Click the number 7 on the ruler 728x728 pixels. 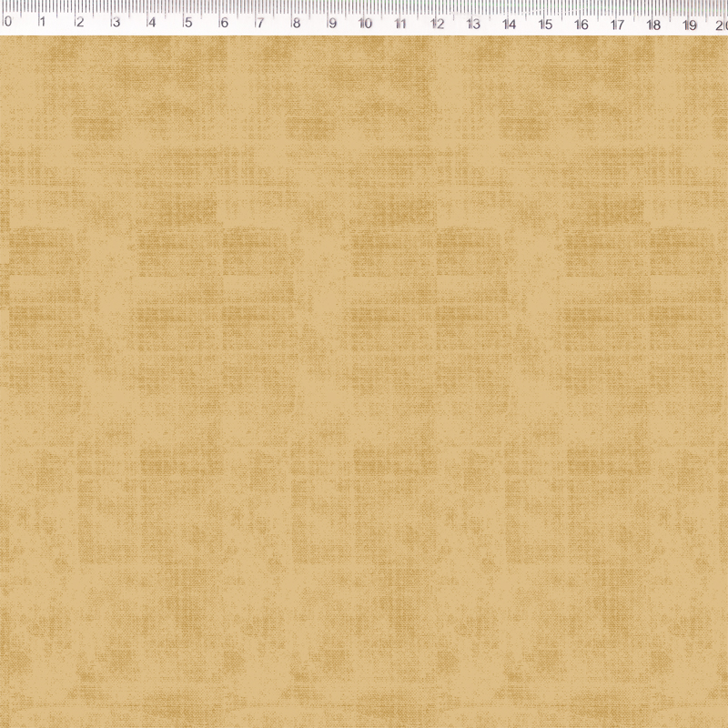[259, 22]
